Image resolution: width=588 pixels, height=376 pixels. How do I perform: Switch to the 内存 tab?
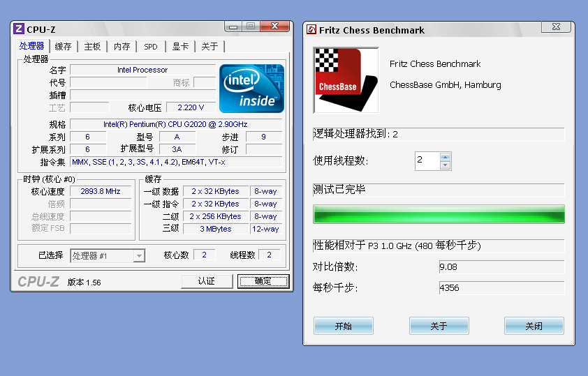point(122,47)
